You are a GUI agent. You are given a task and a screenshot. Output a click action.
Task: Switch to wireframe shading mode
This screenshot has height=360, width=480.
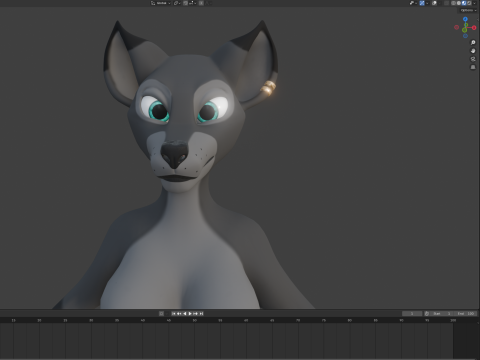point(453,3)
